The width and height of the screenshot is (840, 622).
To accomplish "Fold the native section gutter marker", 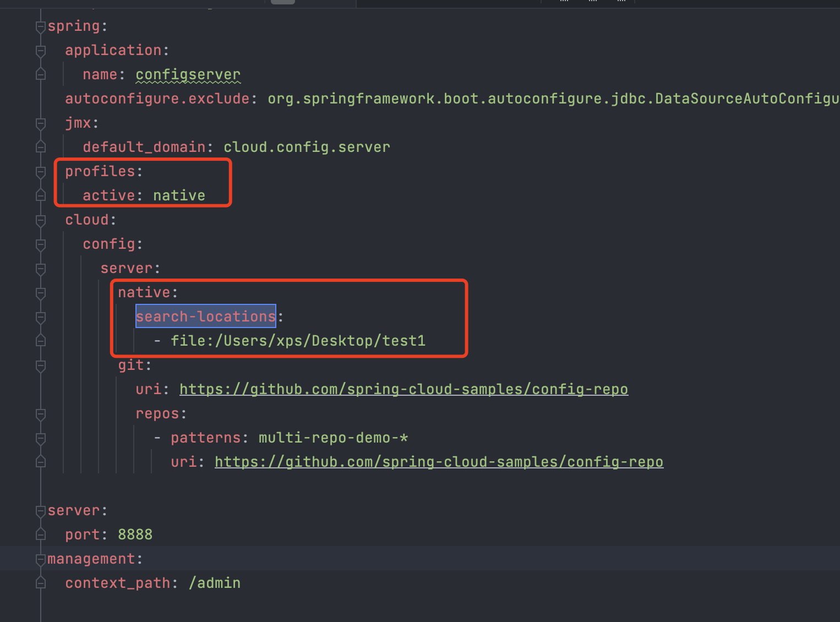I will (x=40, y=293).
